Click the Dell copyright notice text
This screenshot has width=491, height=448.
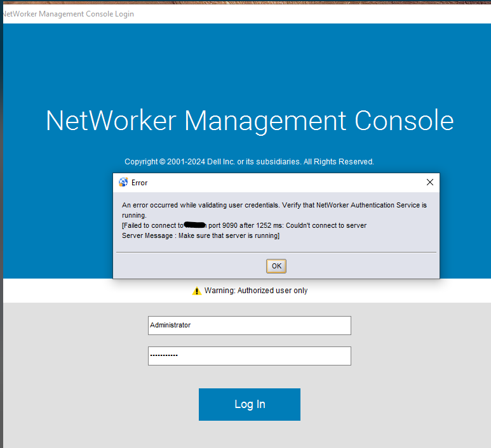(249, 162)
